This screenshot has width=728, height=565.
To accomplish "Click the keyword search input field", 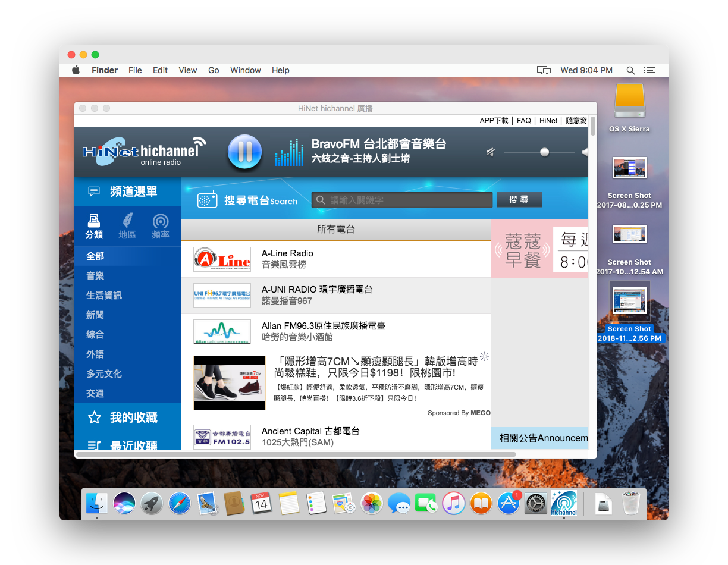I will point(402,200).
